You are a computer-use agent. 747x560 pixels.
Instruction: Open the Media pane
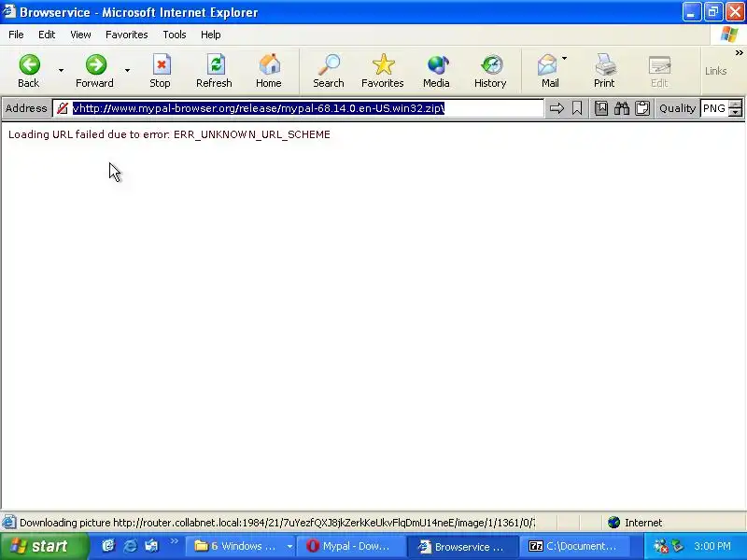(436, 71)
